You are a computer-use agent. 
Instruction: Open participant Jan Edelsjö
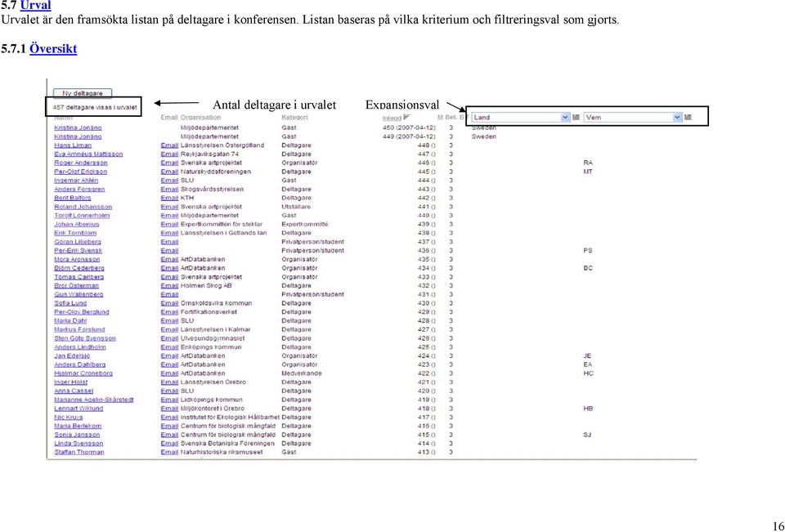(73, 355)
